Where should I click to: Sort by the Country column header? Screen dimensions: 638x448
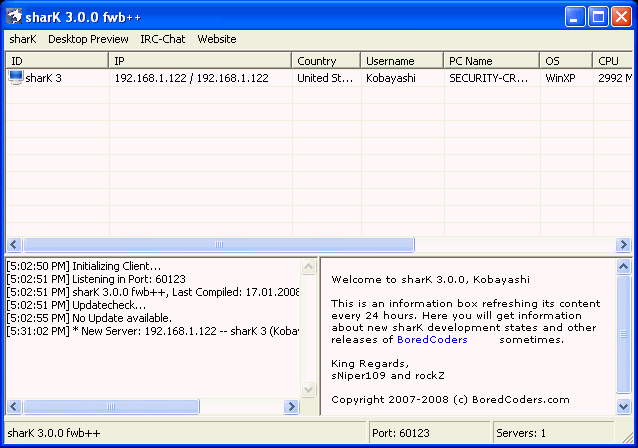click(326, 61)
